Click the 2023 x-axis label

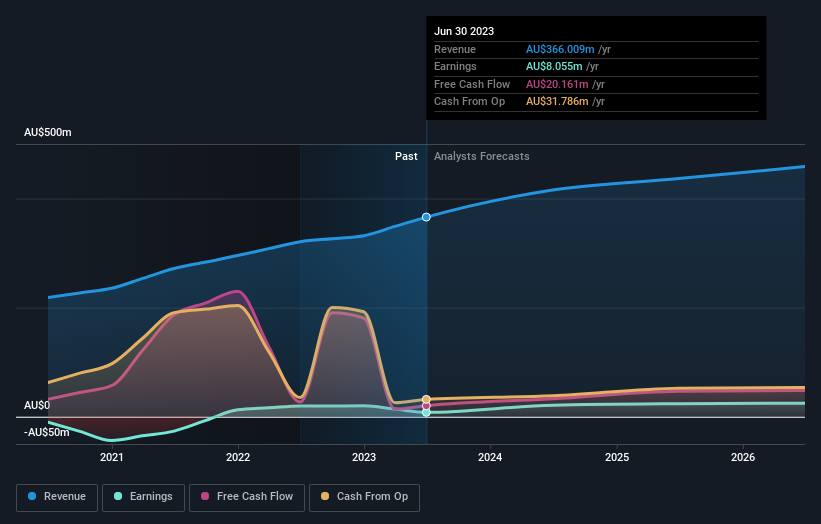point(364,457)
